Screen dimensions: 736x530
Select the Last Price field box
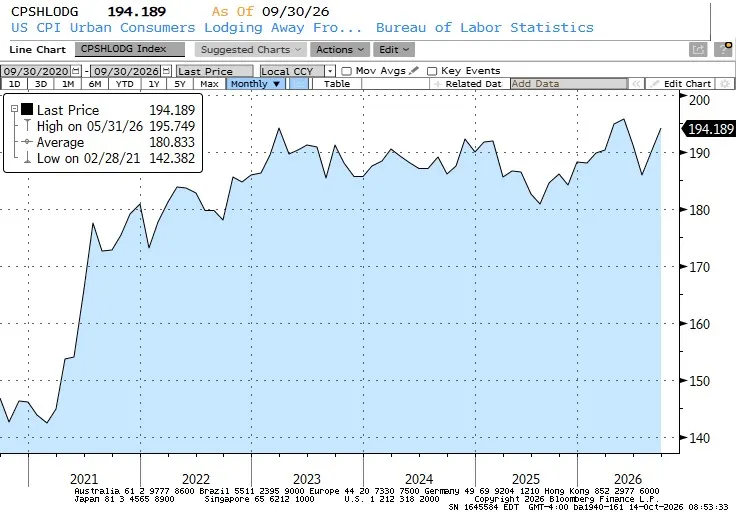215,71
